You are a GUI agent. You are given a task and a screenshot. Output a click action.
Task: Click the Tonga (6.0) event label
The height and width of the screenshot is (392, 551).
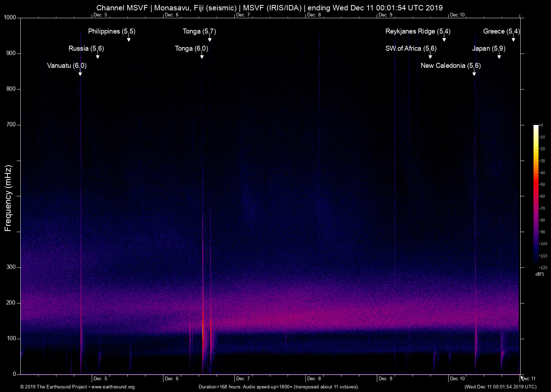click(192, 49)
